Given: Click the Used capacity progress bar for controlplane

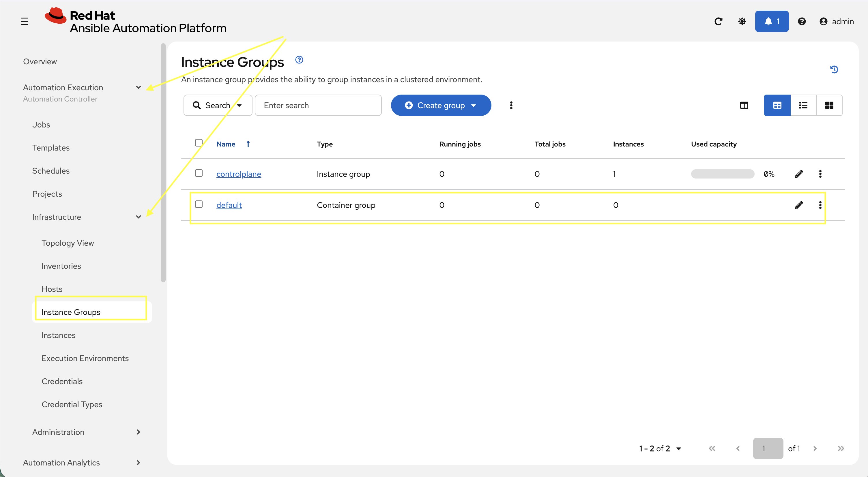Looking at the screenshot, I should pos(723,174).
